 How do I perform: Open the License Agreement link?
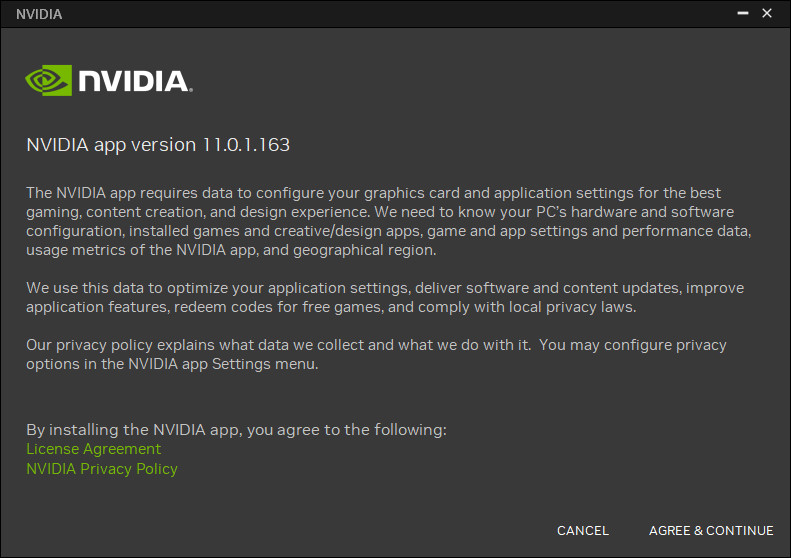coord(93,449)
